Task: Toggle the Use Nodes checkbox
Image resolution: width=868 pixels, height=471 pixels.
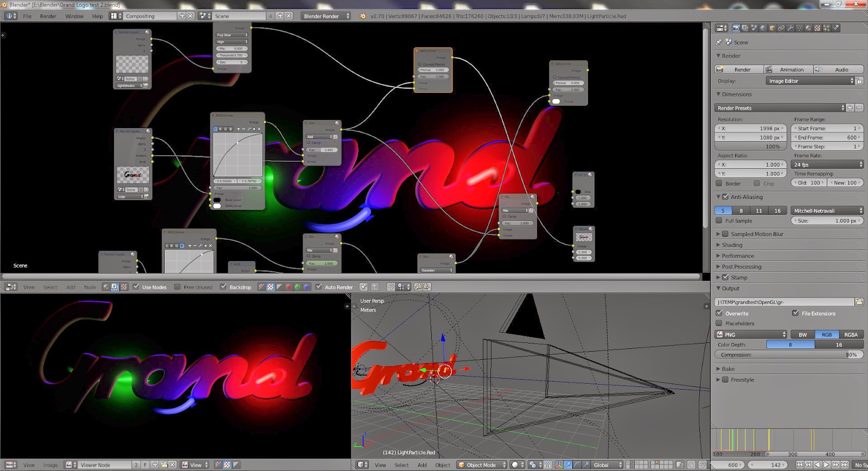Action: pos(136,287)
